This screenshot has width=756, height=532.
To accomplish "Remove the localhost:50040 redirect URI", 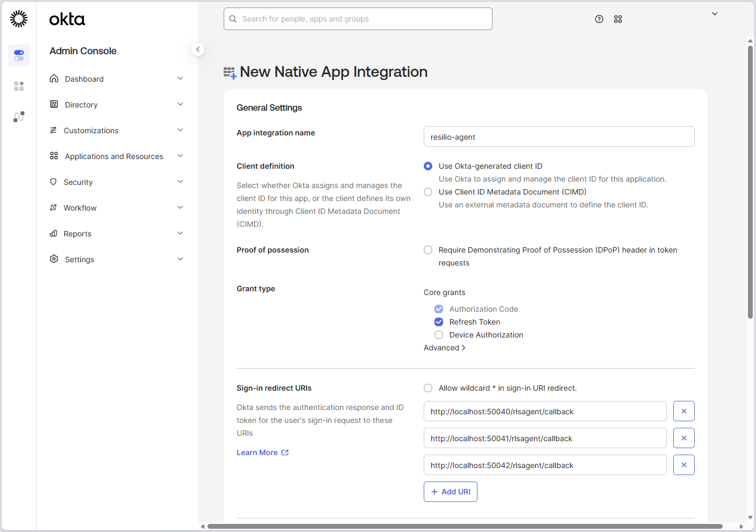I will coord(684,411).
